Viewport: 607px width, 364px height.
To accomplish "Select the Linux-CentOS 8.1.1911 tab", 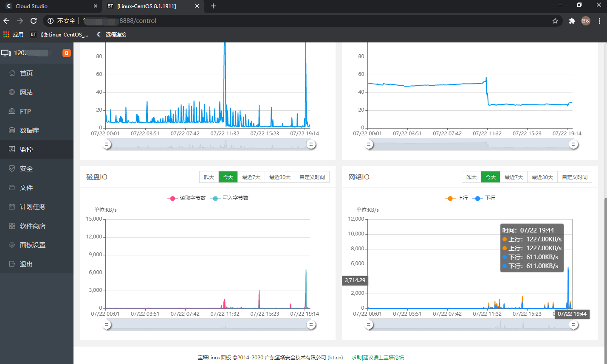I will click(152, 6).
